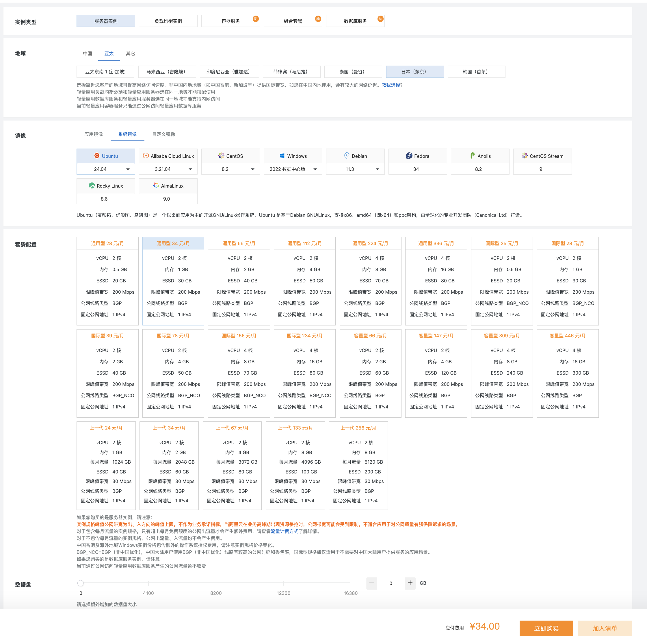Choose region 韩国（首尔）

(476, 72)
